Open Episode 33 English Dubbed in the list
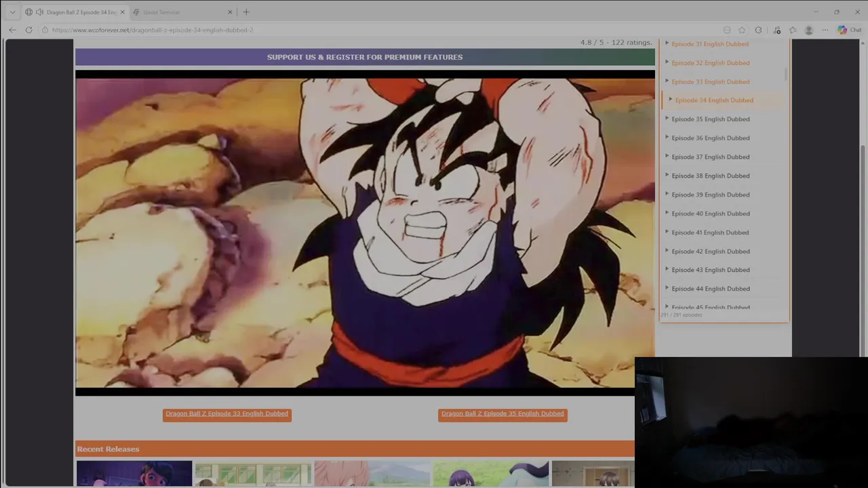This screenshot has height=488, width=868. [710, 82]
